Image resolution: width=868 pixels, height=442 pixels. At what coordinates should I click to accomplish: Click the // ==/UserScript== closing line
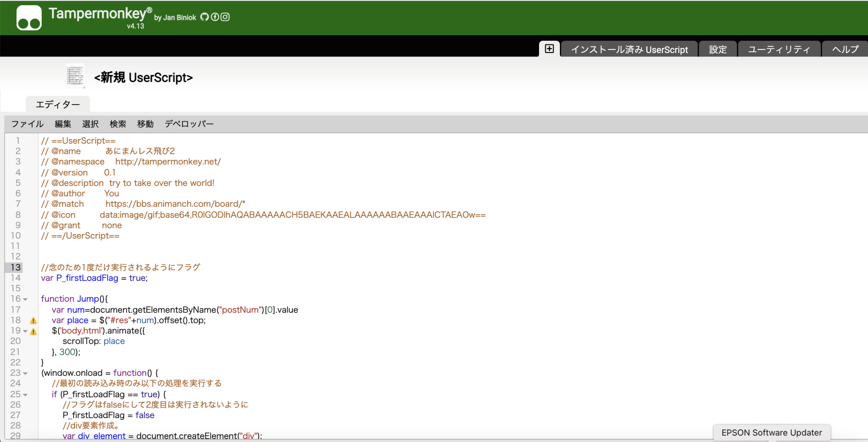(x=80, y=236)
